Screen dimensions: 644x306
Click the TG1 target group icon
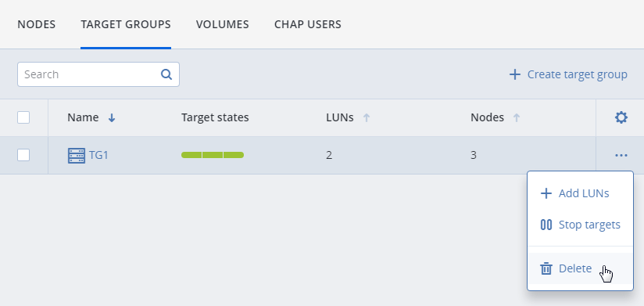pyautogui.click(x=77, y=156)
